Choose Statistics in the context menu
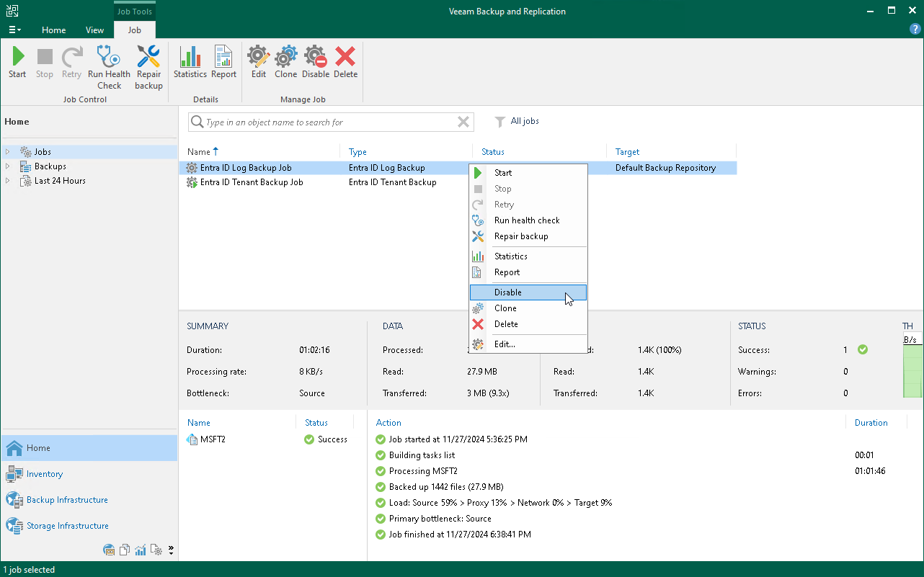 coord(528,256)
